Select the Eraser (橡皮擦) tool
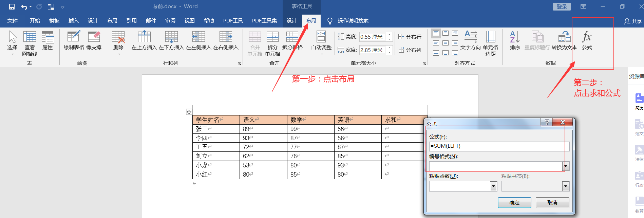The image size is (644, 218). (94, 40)
